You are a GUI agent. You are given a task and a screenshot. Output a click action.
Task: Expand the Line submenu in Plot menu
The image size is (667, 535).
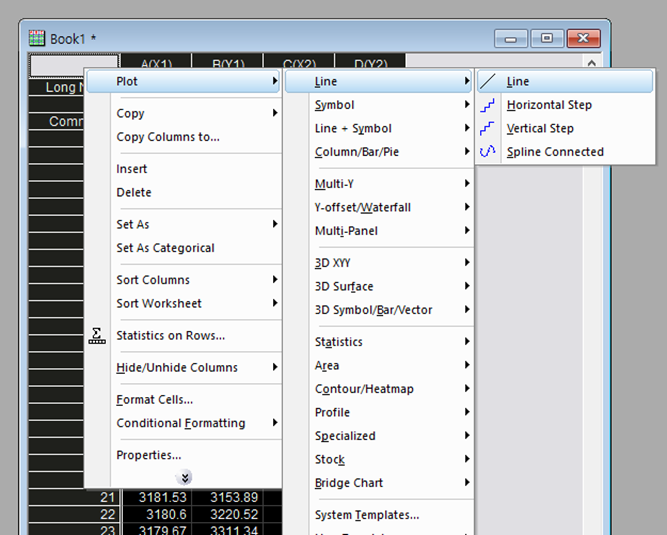[379, 81]
